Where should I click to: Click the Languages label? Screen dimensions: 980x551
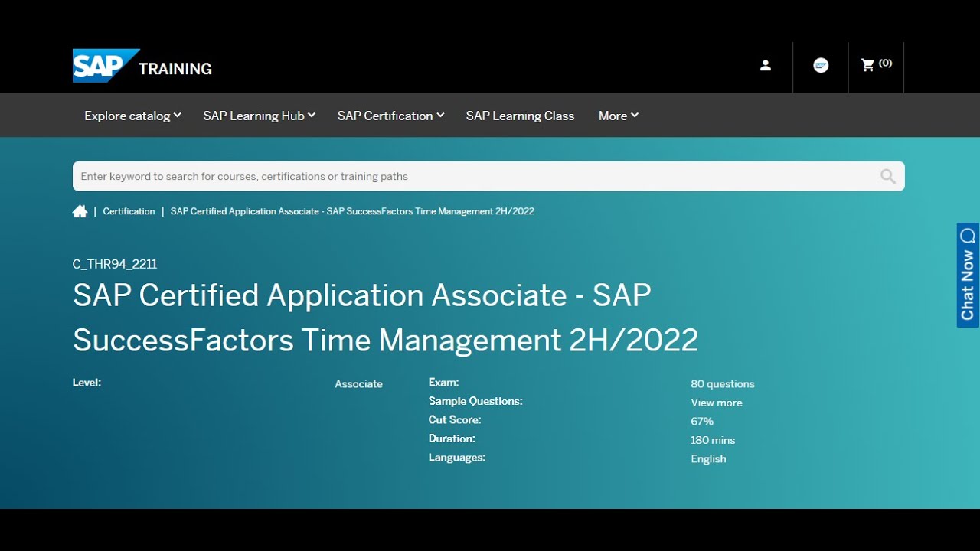point(457,458)
